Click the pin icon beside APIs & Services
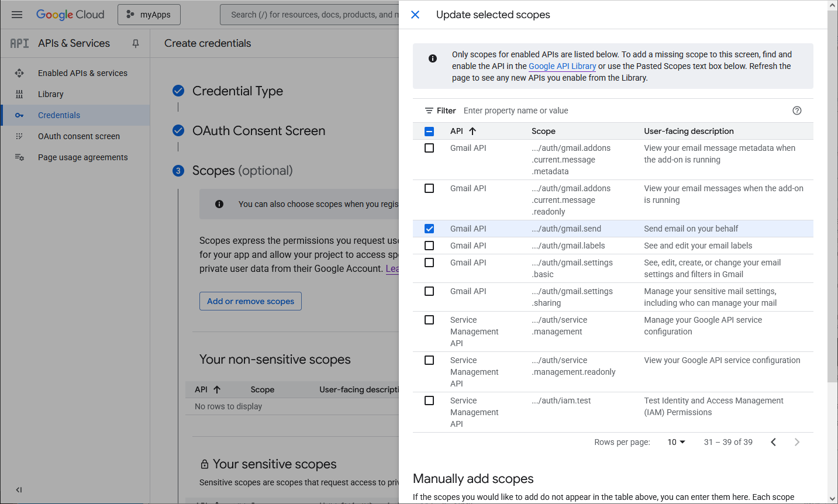Image resolution: width=838 pixels, height=504 pixels. [136, 43]
